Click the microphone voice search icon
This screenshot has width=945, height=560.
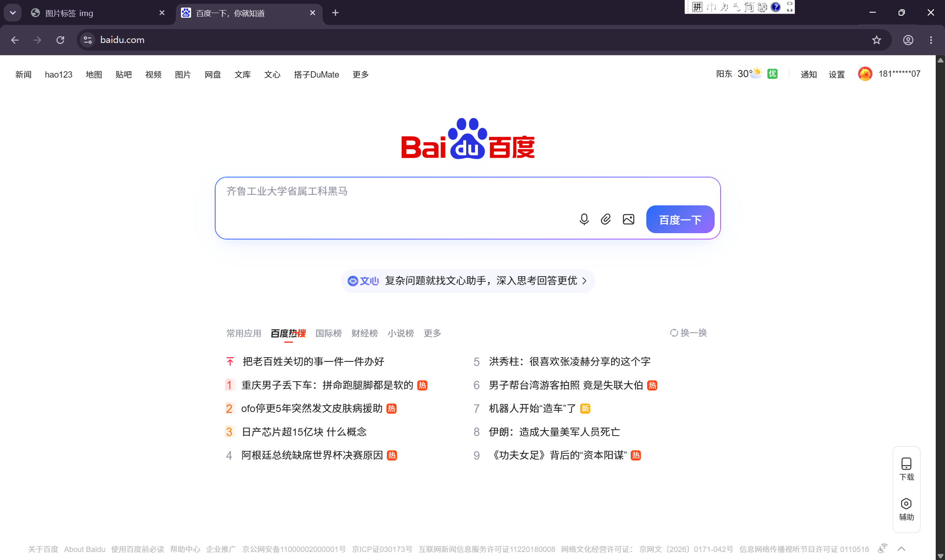click(584, 219)
